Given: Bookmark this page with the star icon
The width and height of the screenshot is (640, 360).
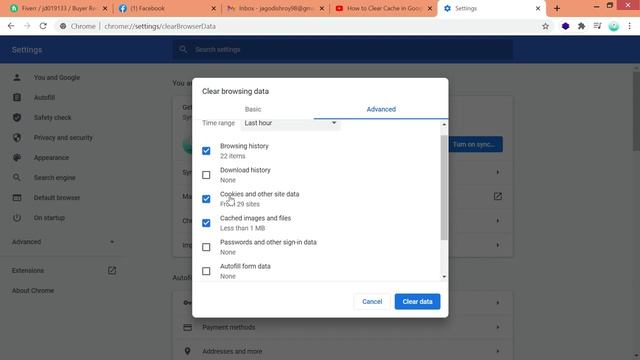Looking at the screenshot, I should coord(545,26).
